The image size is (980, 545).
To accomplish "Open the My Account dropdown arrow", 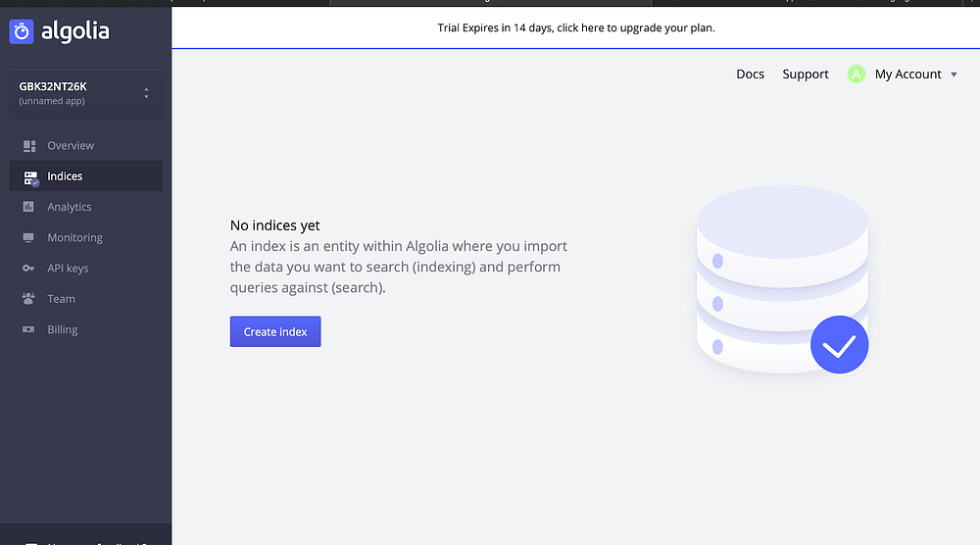I will point(955,74).
